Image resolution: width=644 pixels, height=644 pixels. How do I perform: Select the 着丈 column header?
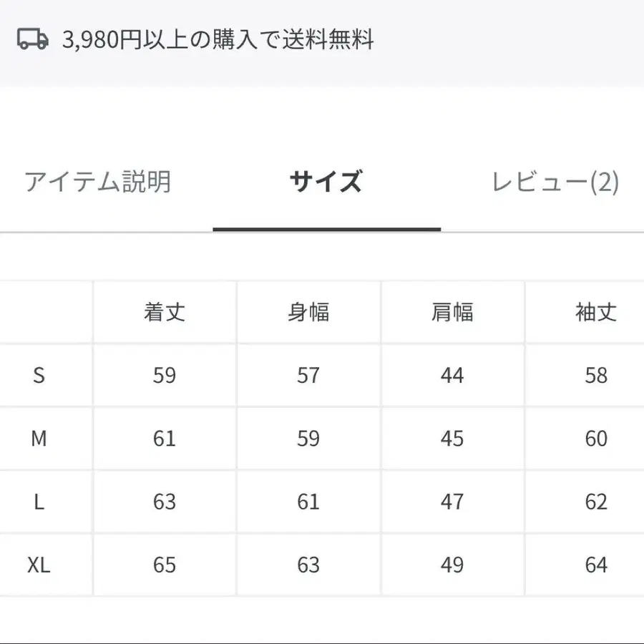164,311
